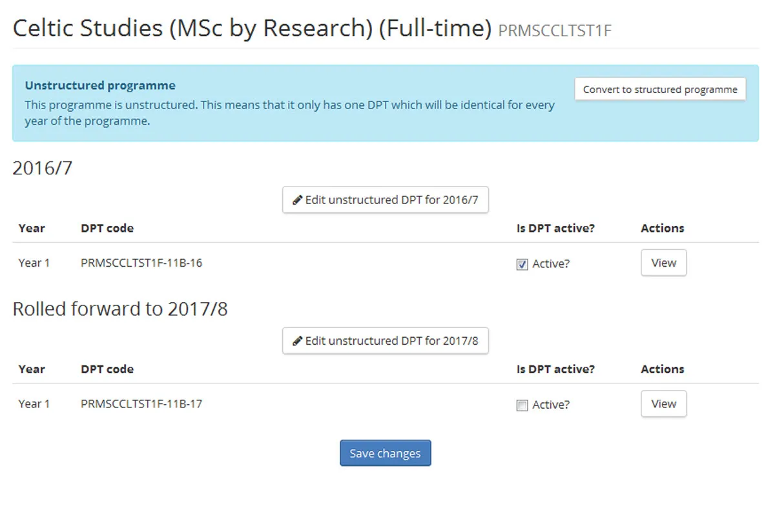Click Is DPT active? header under 2016/7
This screenshot has height=532, width=775.
tap(555, 228)
